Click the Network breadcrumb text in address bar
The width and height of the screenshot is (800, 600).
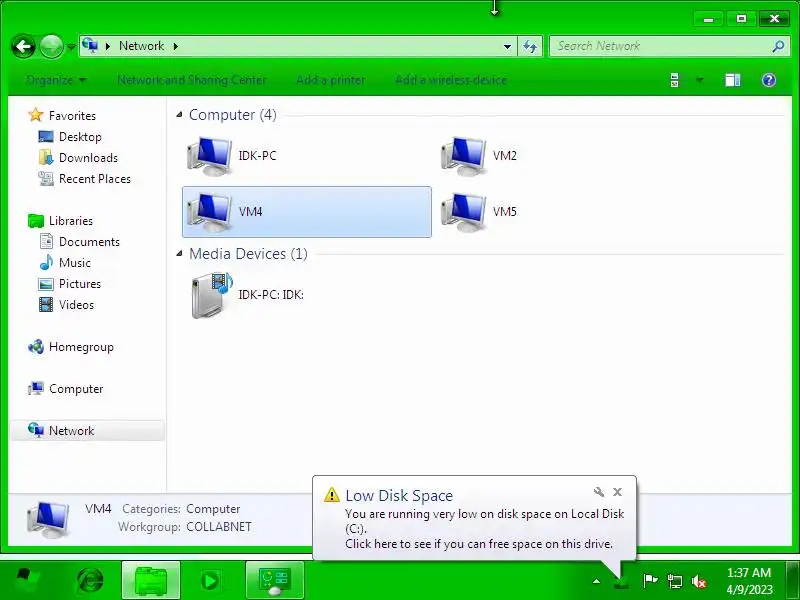pos(142,46)
